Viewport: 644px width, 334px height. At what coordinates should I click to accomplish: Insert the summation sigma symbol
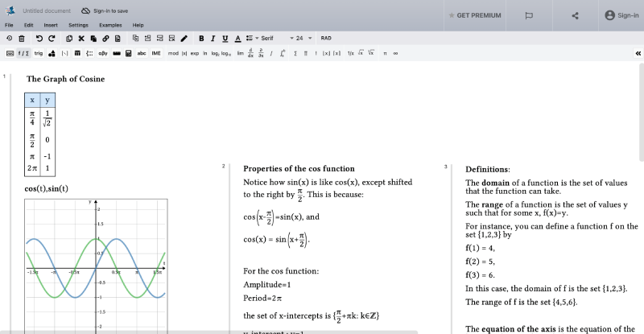point(295,53)
